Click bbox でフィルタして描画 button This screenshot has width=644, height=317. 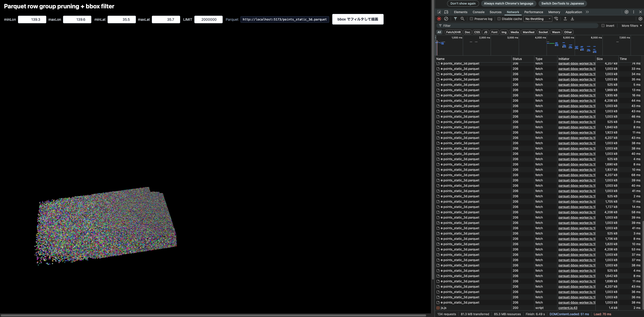coord(358,19)
